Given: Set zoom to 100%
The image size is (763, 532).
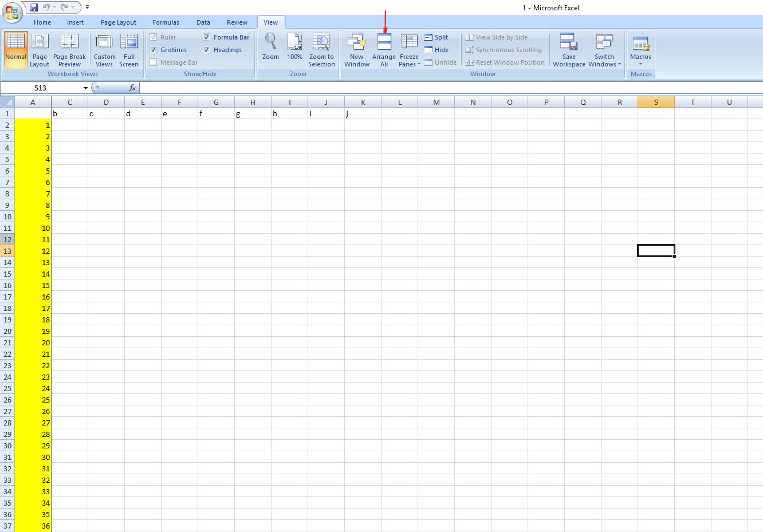Looking at the screenshot, I should 294,49.
